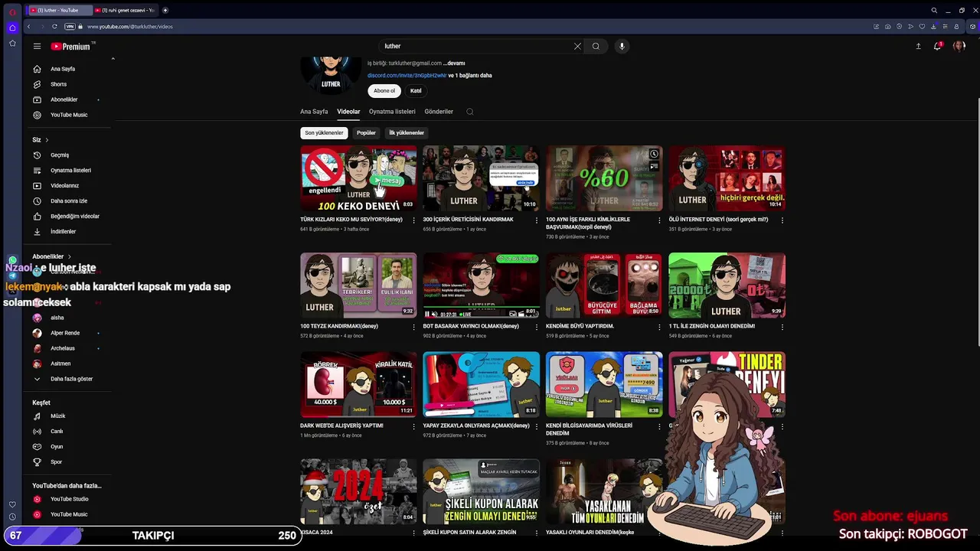Image resolution: width=980 pixels, height=551 pixels.
Task: Open YouTube Studio in the sidebar
Action: pyautogui.click(x=69, y=499)
